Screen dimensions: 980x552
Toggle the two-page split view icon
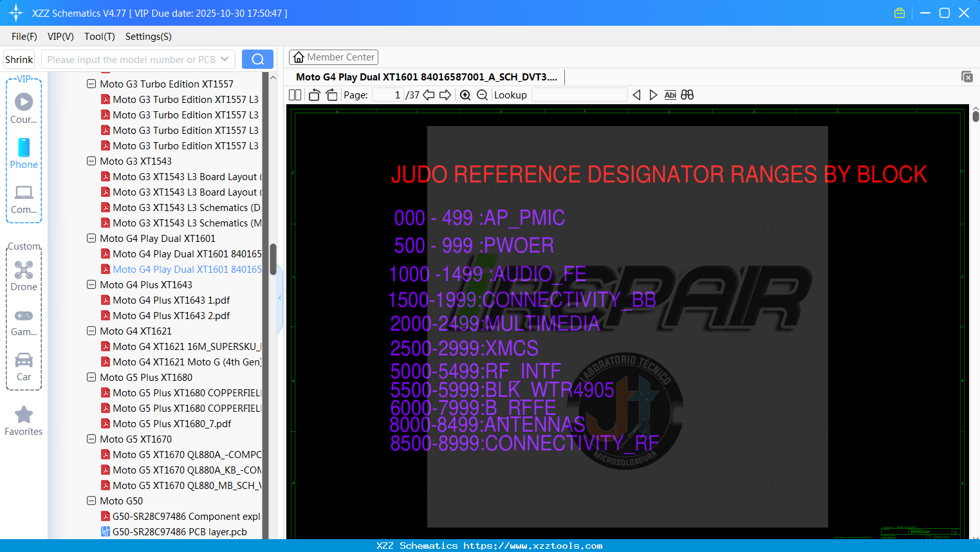295,95
